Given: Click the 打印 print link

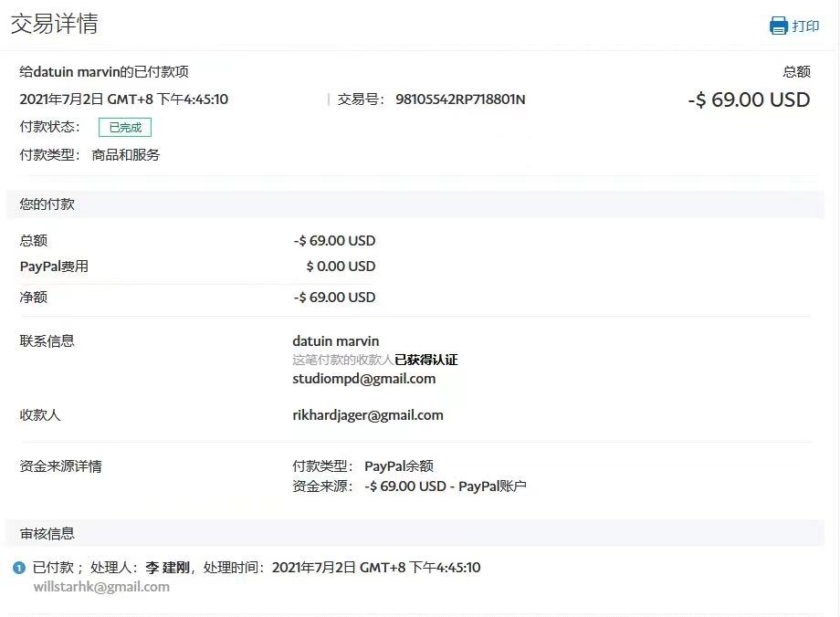Looking at the screenshot, I should [x=805, y=26].
